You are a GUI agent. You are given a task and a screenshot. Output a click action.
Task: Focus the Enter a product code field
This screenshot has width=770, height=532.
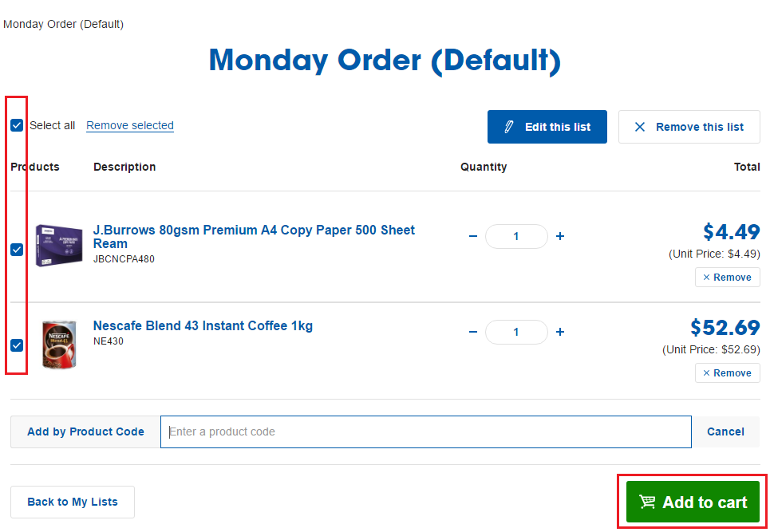425,432
